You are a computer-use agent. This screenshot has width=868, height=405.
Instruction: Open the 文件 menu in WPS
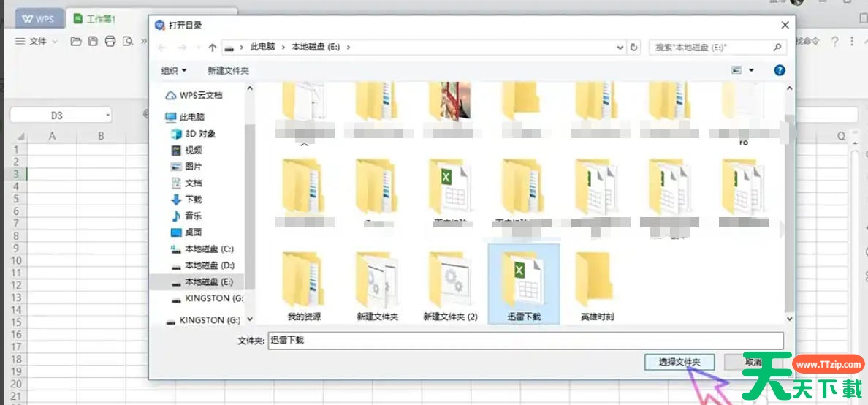pos(37,42)
